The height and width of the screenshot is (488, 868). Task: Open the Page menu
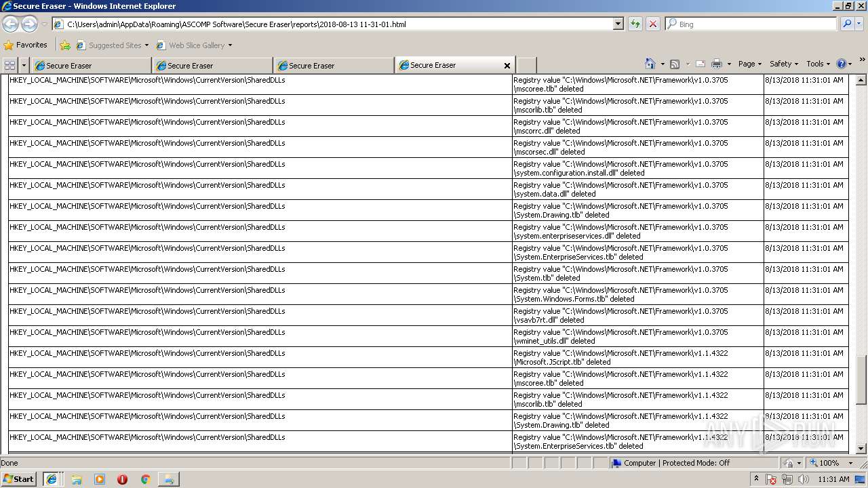tap(749, 64)
